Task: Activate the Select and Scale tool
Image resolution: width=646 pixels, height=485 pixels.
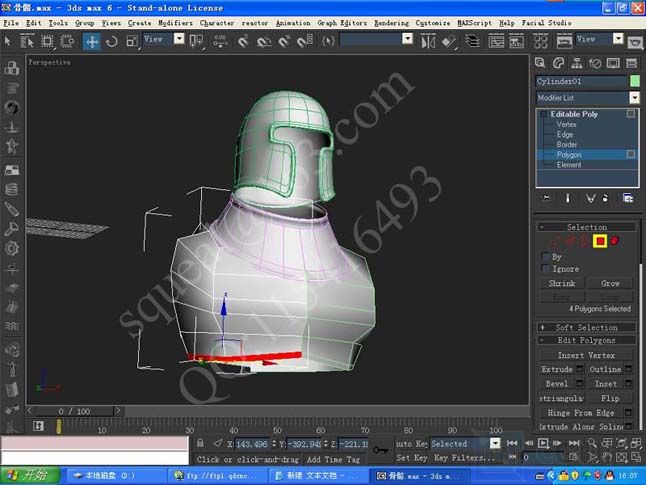Action: [x=132, y=41]
